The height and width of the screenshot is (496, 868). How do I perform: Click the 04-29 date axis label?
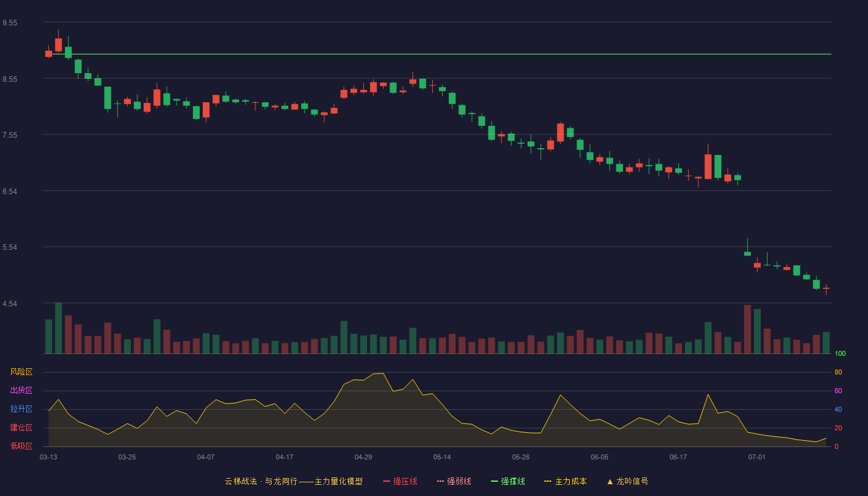pyautogui.click(x=363, y=457)
